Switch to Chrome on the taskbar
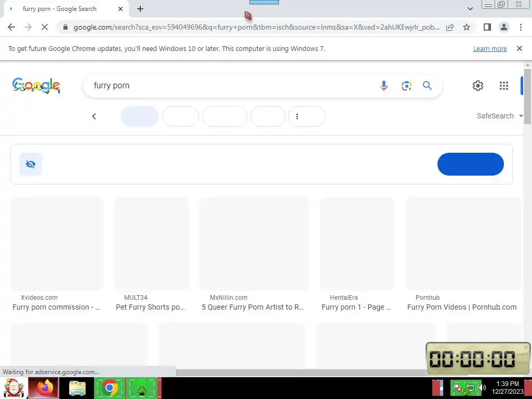Viewport: 532px width, 399px height. click(x=109, y=388)
